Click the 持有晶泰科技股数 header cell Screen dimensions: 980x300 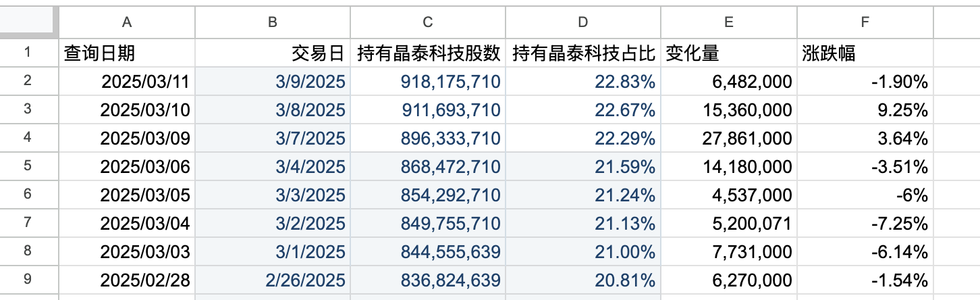427,53
